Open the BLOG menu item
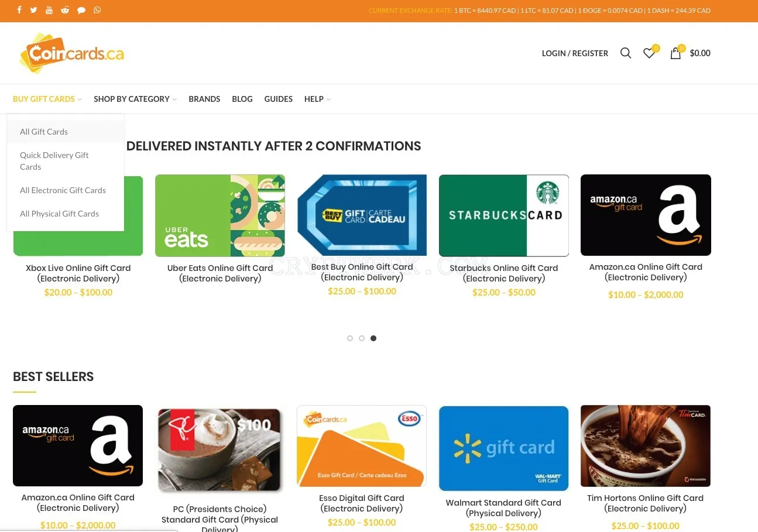758x532 pixels. (x=242, y=99)
